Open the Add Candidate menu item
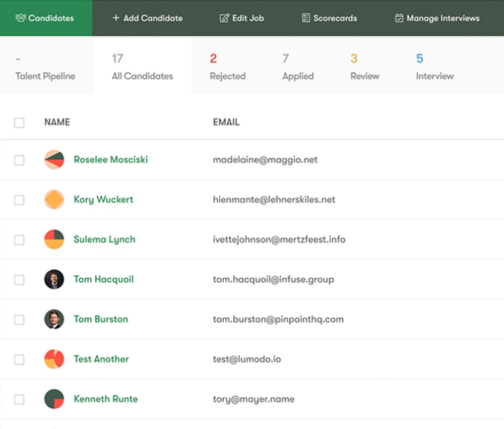 (148, 18)
